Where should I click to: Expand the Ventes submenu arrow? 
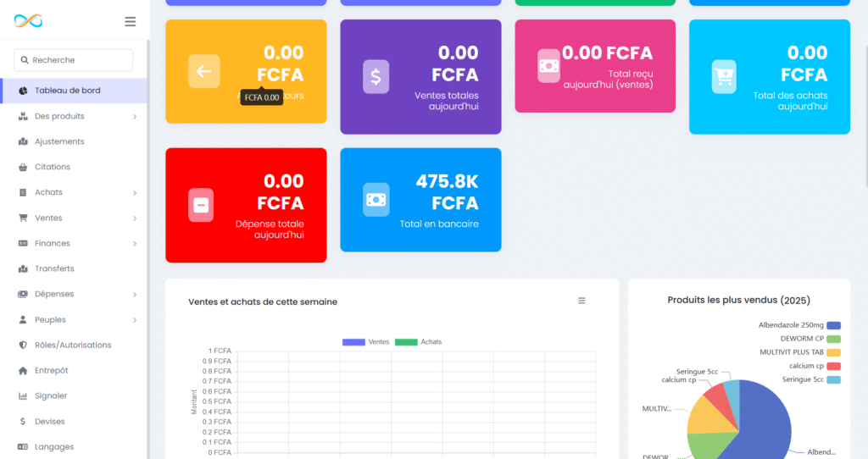[x=135, y=218]
